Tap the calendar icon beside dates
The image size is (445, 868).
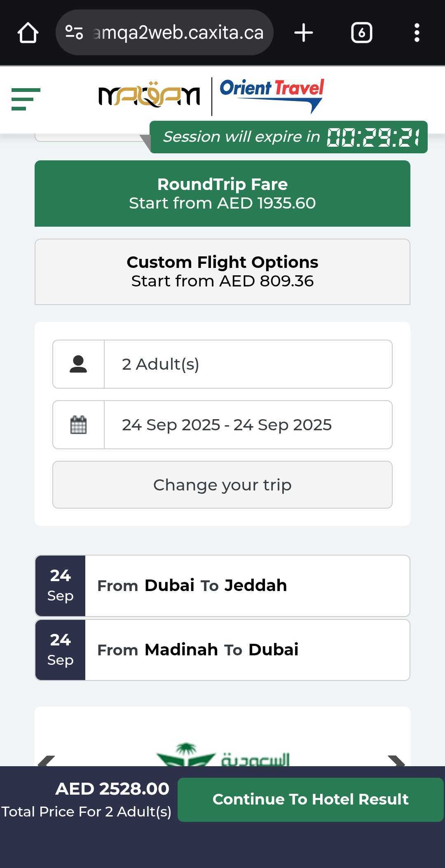78,425
